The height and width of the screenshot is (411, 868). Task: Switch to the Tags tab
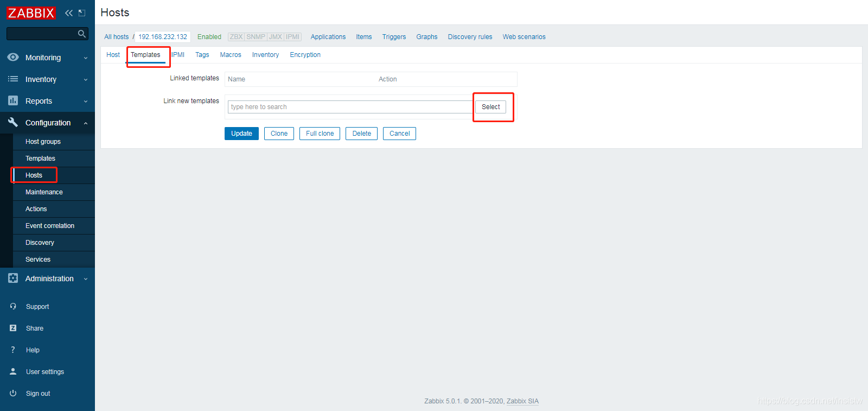pos(202,55)
